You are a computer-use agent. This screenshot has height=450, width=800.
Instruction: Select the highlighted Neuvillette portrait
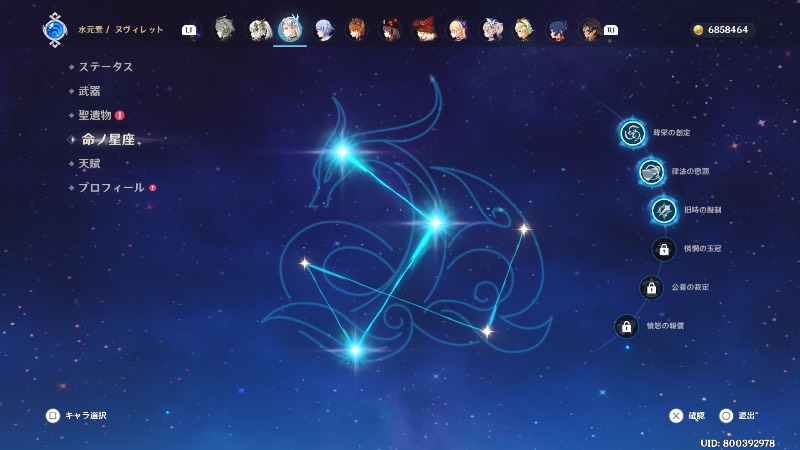[x=290, y=29]
